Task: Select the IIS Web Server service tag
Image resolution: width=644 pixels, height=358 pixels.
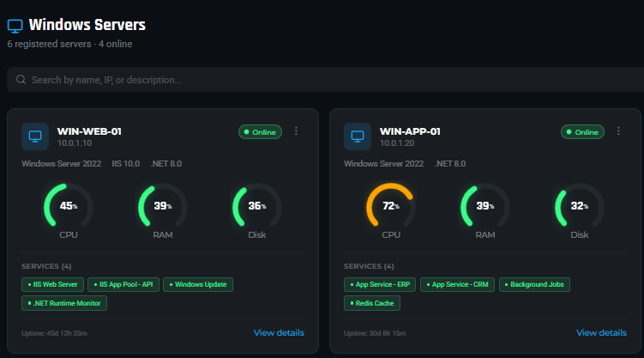Action: click(53, 284)
